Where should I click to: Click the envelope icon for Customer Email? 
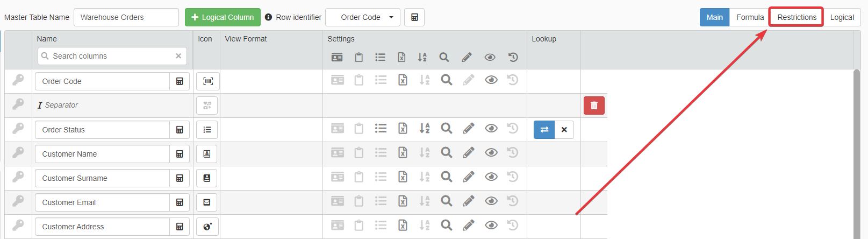click(207, 202)
